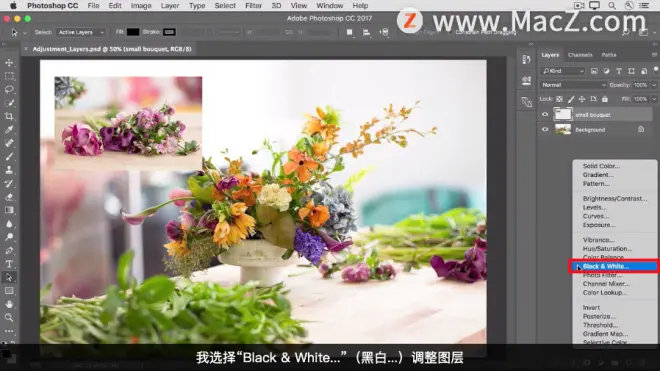Select the Blur tool
Viewport: 660px width, 371px height.
pyautogui.click(x=9, y=224)
